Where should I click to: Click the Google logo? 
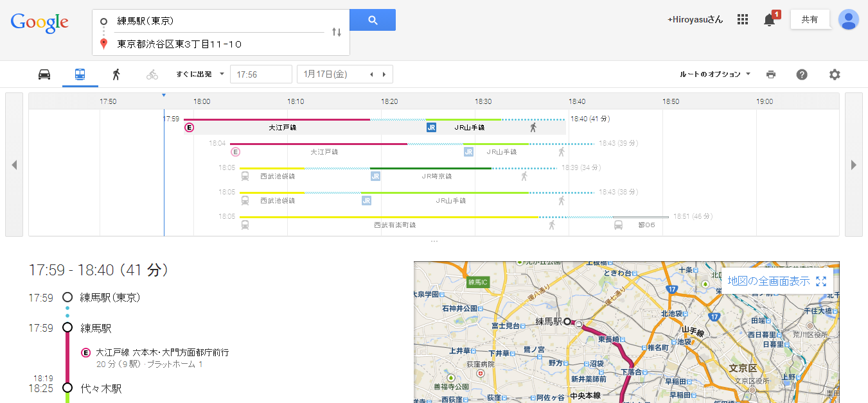click(39, 22)
